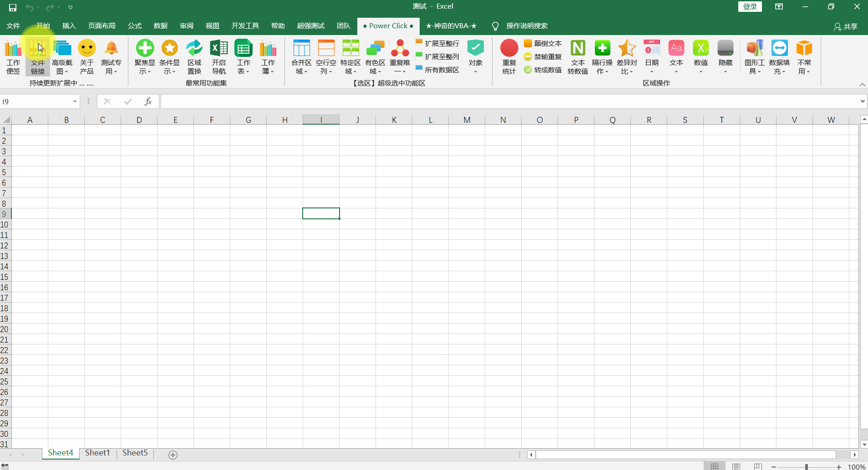Switch to the Sheet1 worksheet tab
868x470 pixels.
(97, 453)
